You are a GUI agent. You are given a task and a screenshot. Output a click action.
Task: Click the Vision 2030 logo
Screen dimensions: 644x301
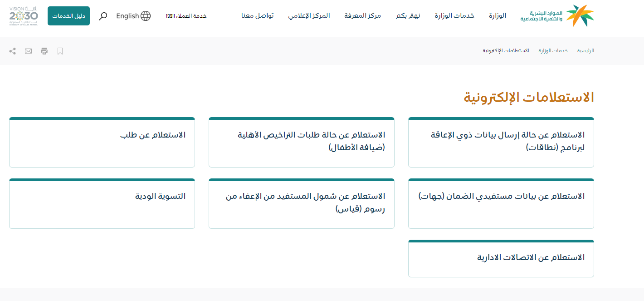pyautogui.click(x=24, y=16)
